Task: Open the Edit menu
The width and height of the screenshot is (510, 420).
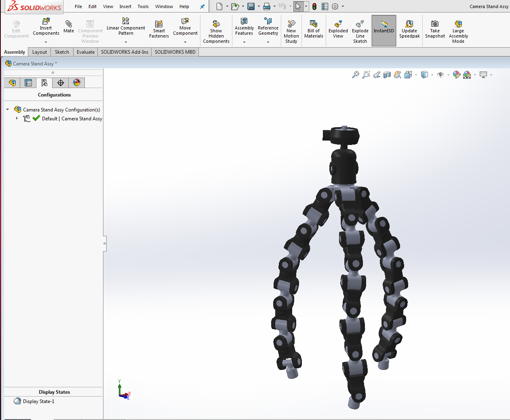Action: pos(93,6)
